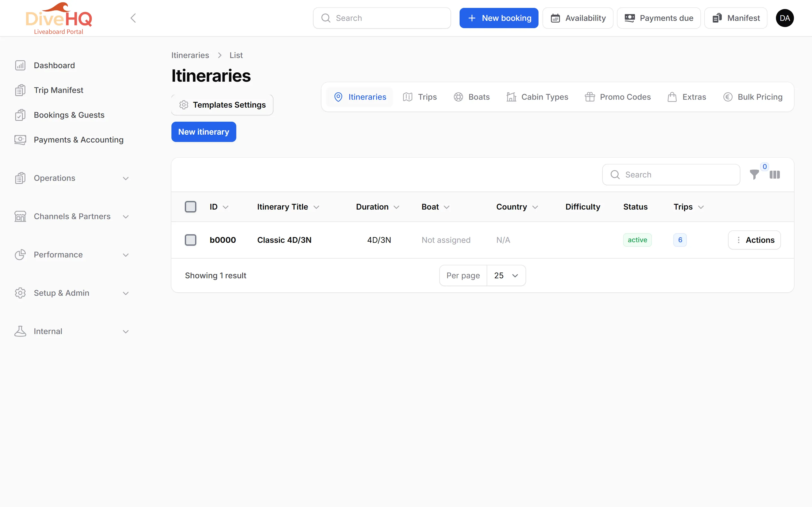Check the b0000 itinerary row checkbox
This screenshot has height=507, width=812.
(191, 240)
